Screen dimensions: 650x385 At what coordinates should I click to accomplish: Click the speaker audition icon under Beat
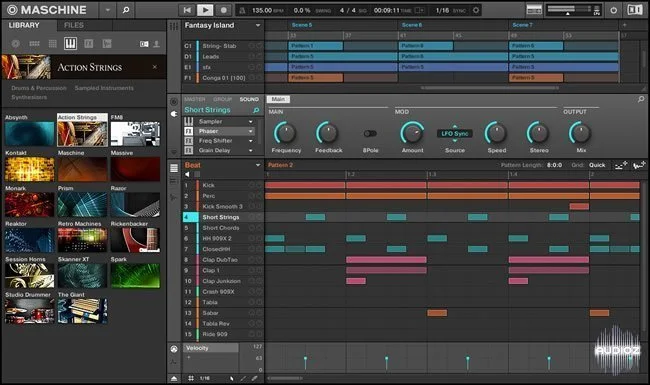187,174
